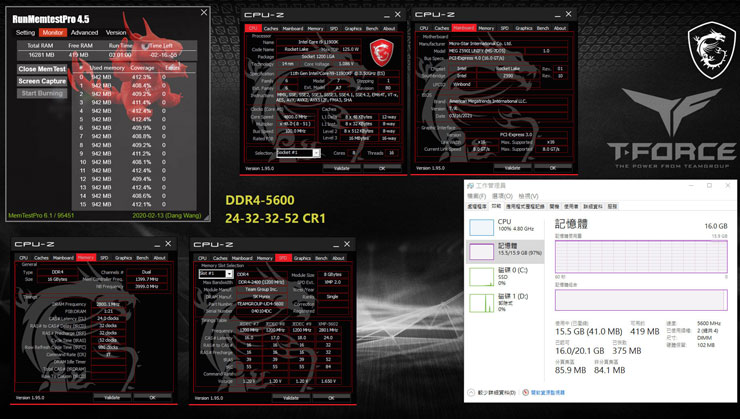Viewport: 740px width, 419px height.
Task: Click the 411.4% coverage value in row 3
Action: click(x=142, y=102)
